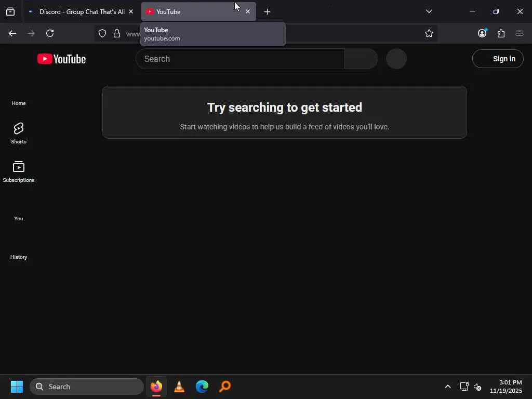Open the tracking protection shield icon
Viewport: 532px width, 399px height.
[102, 33]
